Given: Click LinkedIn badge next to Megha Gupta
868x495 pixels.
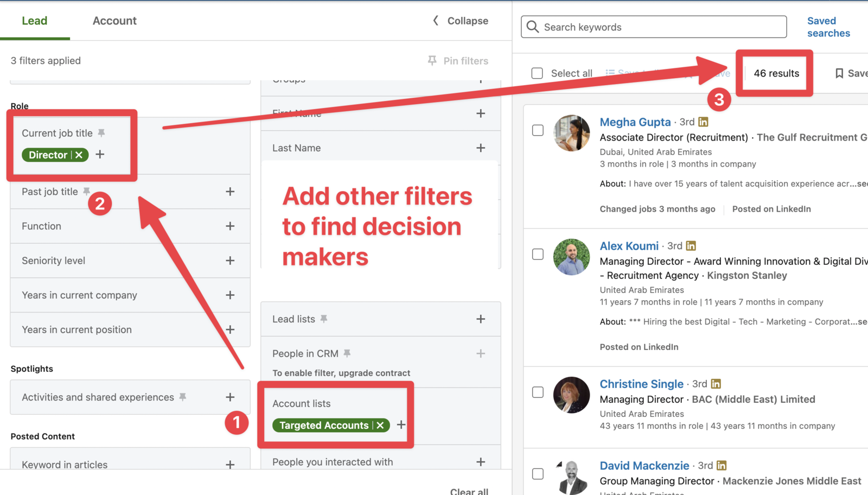Looking at the screenshot, I should coord(704,122).
